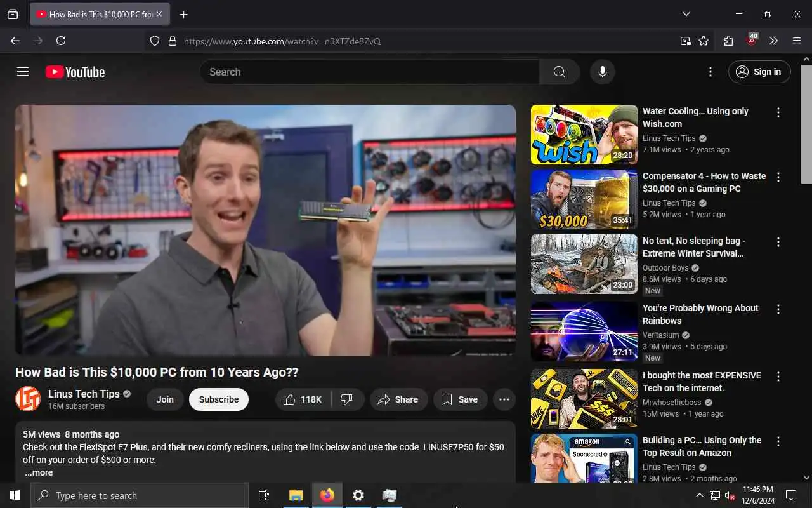Screen dimensions: 812x508
Task: Open the Windows Start menu
Action: pyautogui.click(x=15, y=495)
